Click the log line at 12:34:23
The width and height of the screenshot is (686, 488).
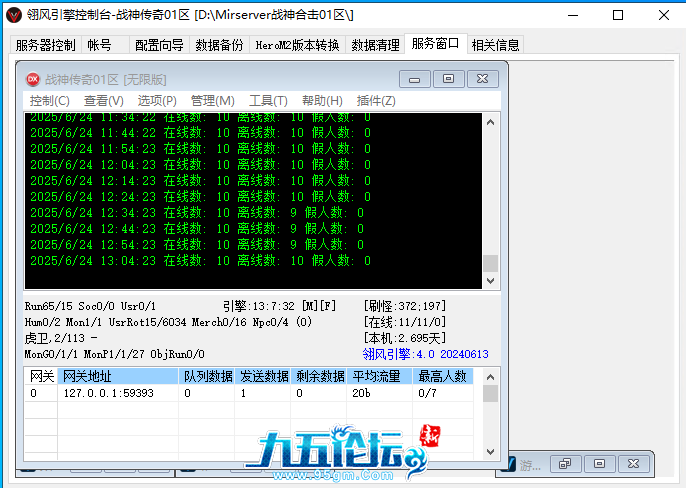197,213
